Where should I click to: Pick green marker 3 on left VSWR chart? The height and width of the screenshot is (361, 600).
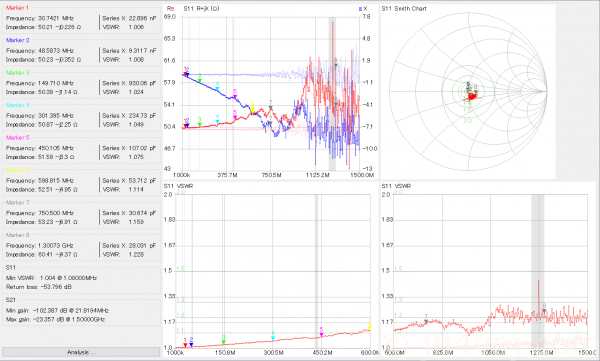(224, 342)
